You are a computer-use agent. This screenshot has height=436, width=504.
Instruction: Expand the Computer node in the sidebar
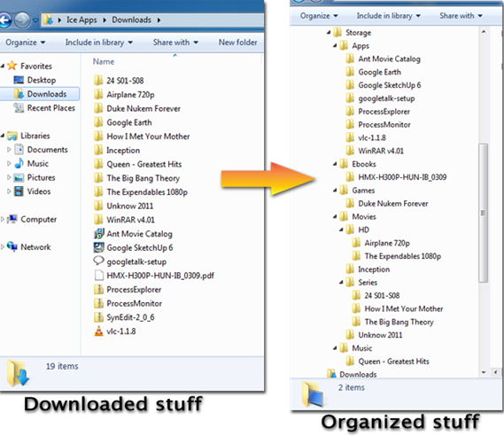(3, 219)
